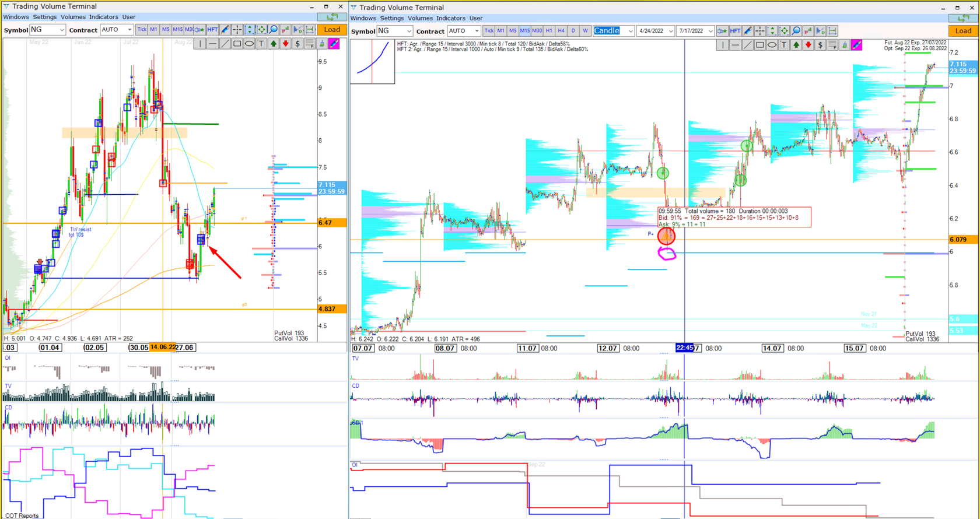Open Contract AUTO dropdown in right window

[464, 31]
